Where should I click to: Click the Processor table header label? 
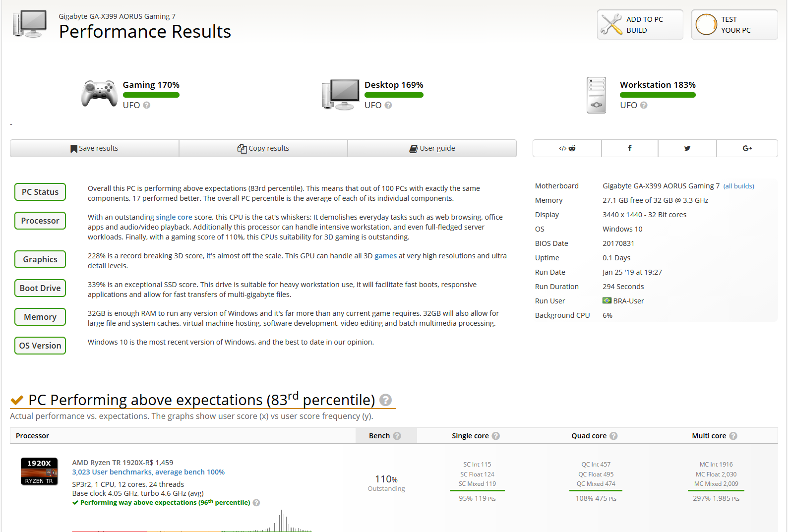coord(32,436)
